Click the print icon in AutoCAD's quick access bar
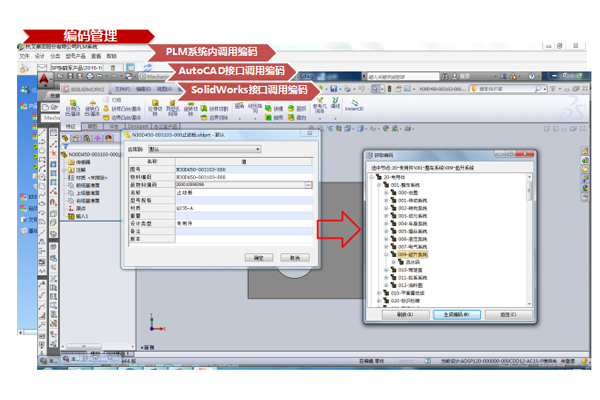This screenshot has height=400, width=600. click(90, 76)
